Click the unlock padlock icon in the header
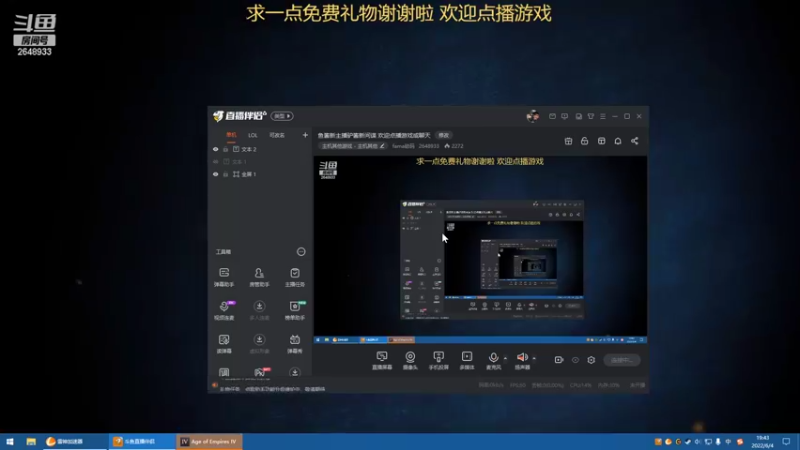 pyautogui.click(x=585, y=141)
